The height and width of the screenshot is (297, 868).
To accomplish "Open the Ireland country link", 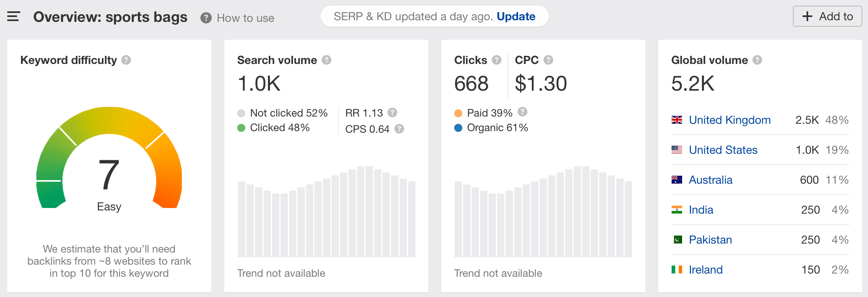I will [706, 270].
